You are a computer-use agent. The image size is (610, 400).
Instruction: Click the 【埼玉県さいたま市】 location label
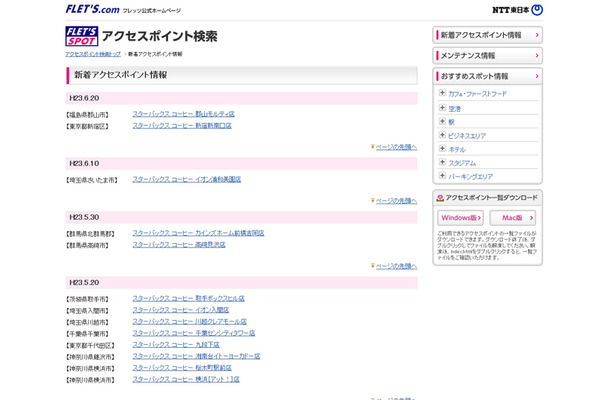92,180
